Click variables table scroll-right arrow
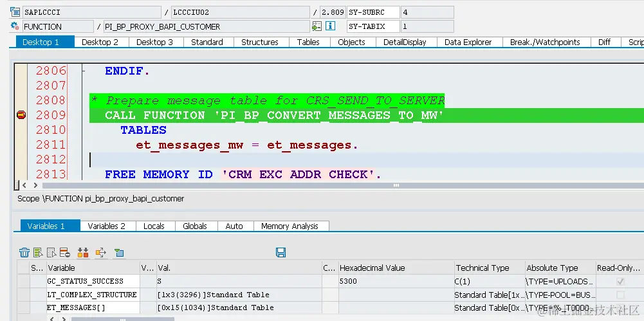The image size is (644, 321). pyautogui.click(x=63, y=318)
